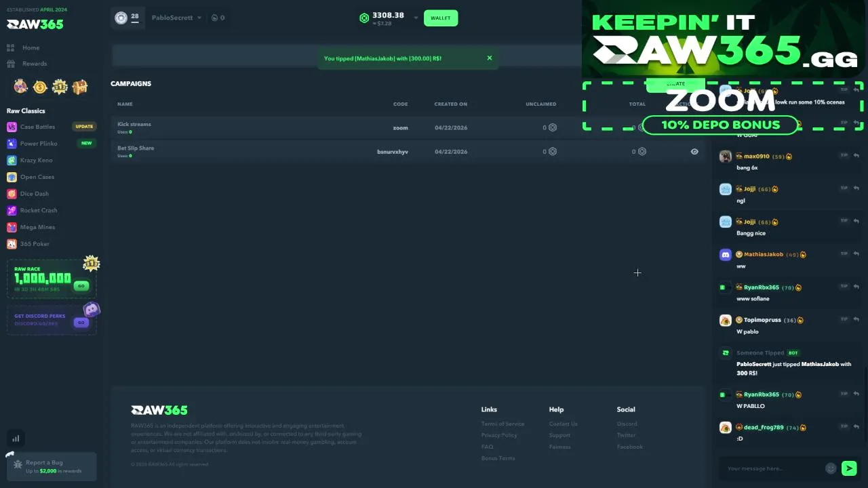This screenshot has width=868, height=488.
Task: Tip dead_frog789 from chat
Action: [844, 426]
